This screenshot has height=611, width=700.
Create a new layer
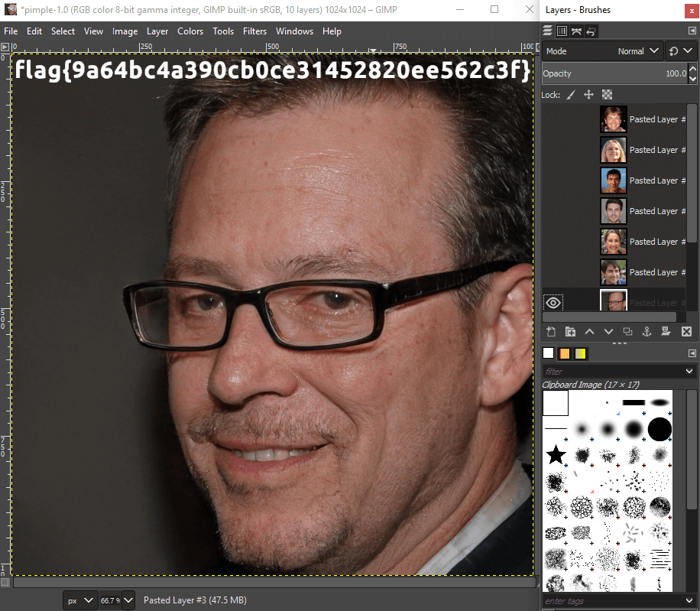[x=551, y=331]
